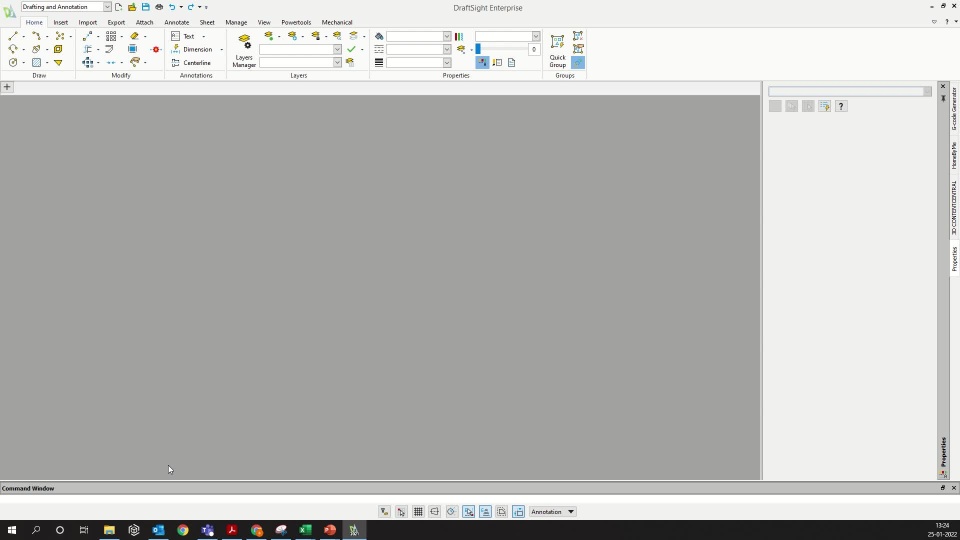Image resolution: width=960 pixels, height=540 pixels.
Task: Select the Circle draw tool
Action: point(13,62)
